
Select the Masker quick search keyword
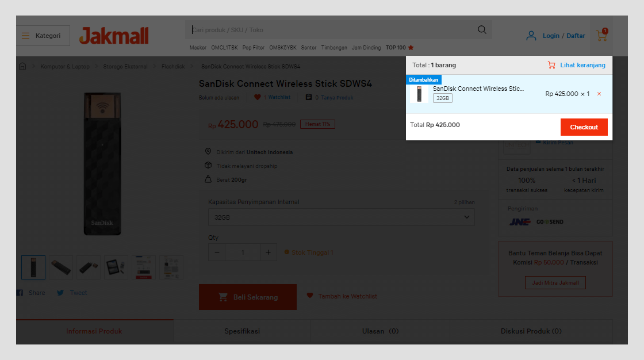(198, 48)
